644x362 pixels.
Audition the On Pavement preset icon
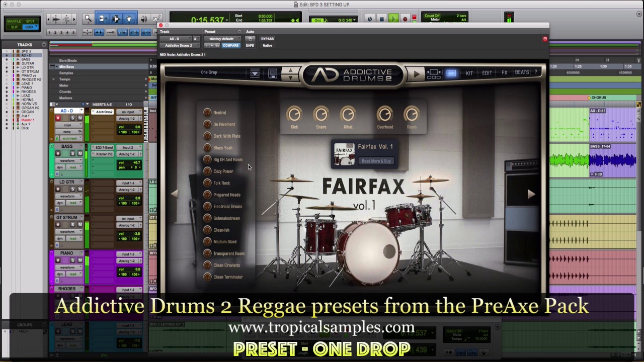pyautogui.click(x=207, y=124)
